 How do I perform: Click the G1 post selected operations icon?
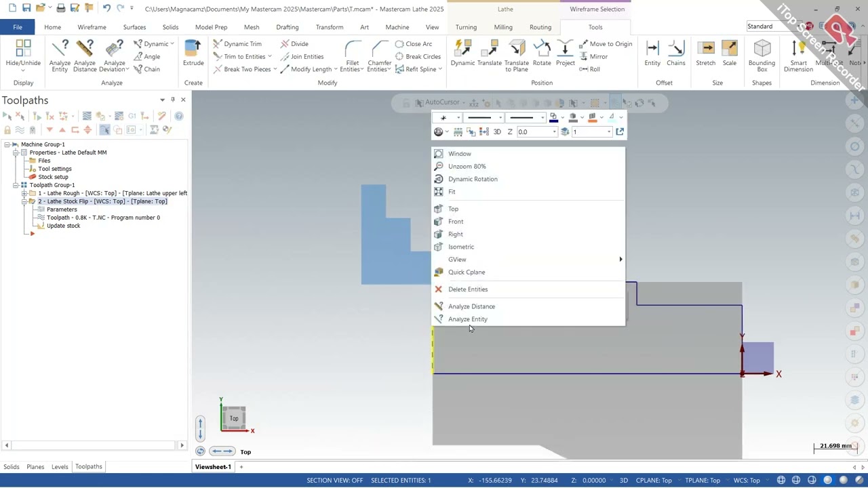click(132, 116)
